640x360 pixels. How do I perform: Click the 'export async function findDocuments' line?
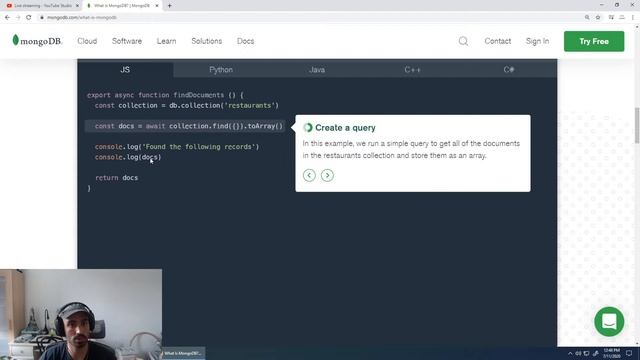click(165, 95)
